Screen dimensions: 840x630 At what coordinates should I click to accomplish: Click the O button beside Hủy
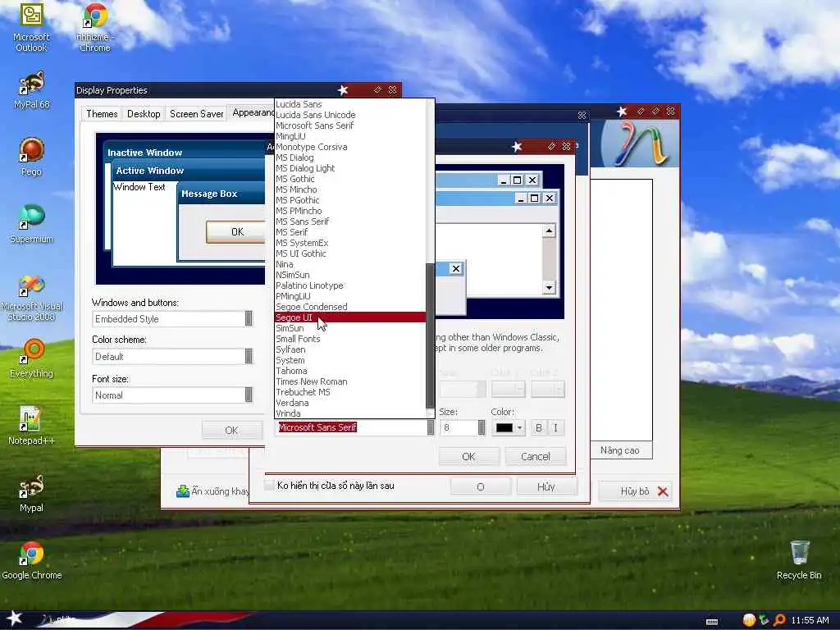click(481, 486)
